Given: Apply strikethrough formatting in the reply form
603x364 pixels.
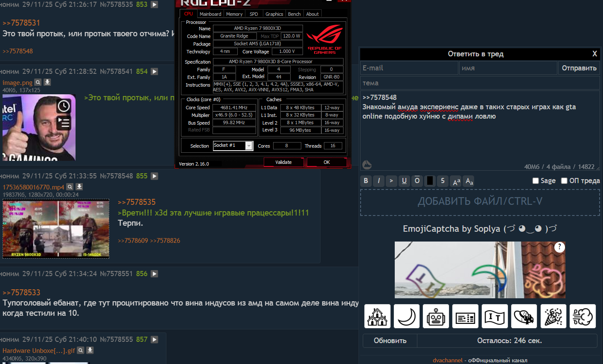Looking at the screenshot, I should (443, 181).
